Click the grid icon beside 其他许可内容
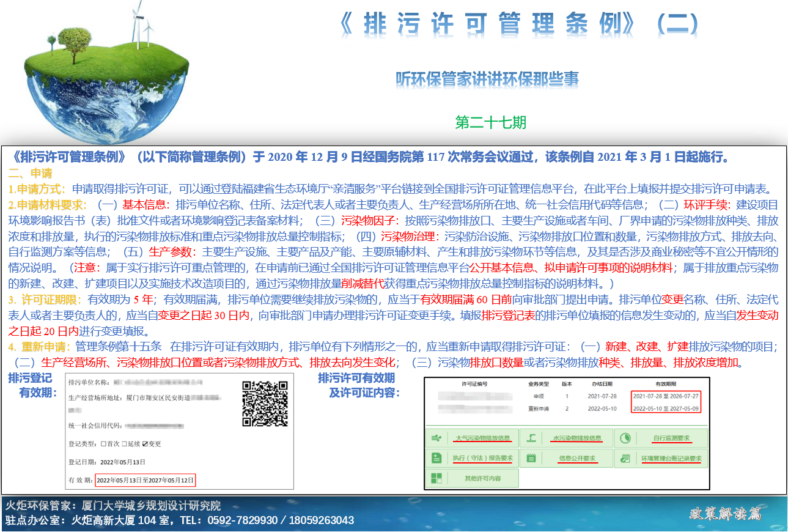The width and height of the screenshot is (788, 532). 436,478
